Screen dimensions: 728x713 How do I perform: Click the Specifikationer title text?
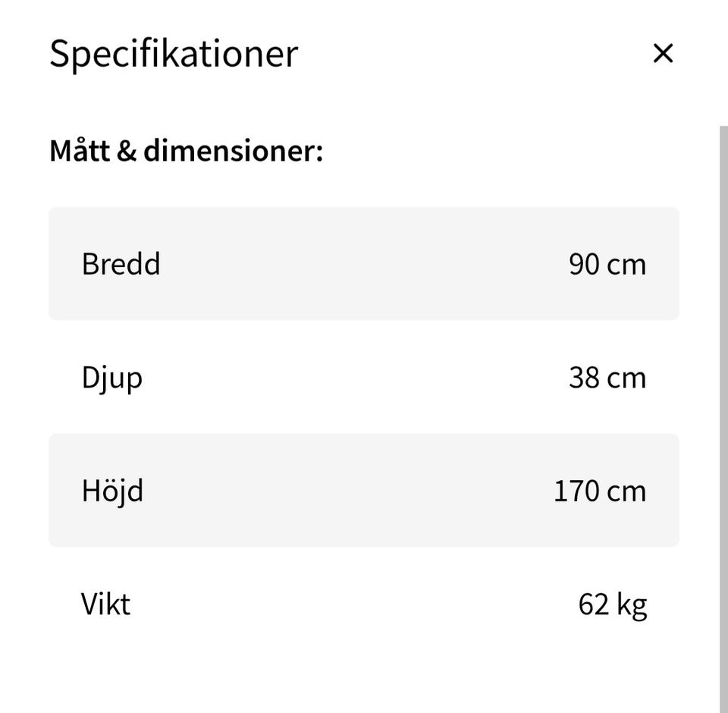coord(174,54)
